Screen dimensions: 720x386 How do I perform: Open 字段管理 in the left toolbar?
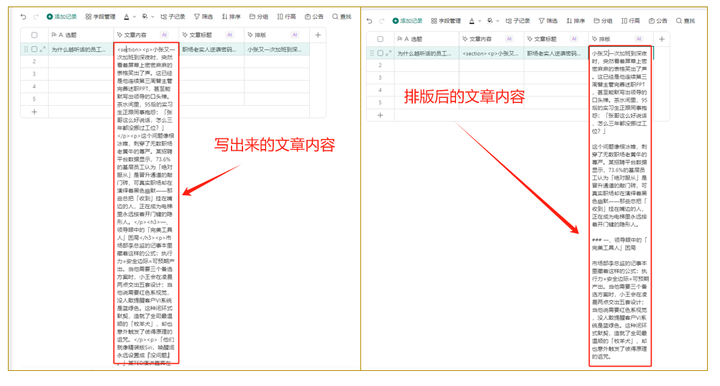100,17
